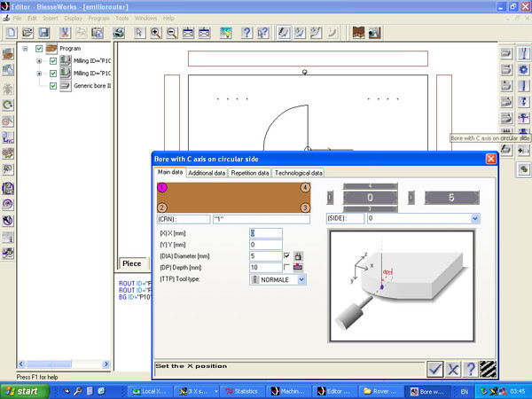This screenshot has height=399, width=532.
Task: Click the Piece tab below drawing
Action: click(x=132, y=263)
